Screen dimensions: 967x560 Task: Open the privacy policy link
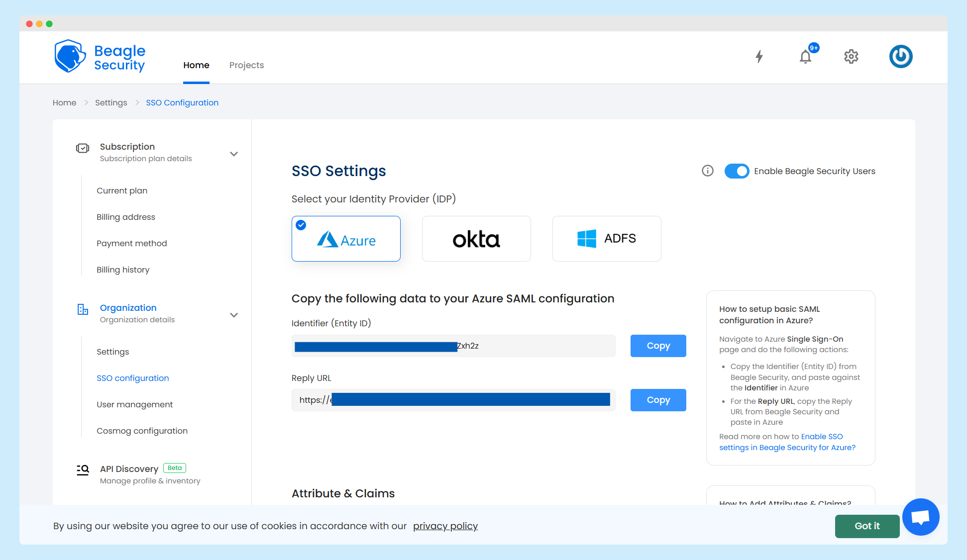(445, 526)
